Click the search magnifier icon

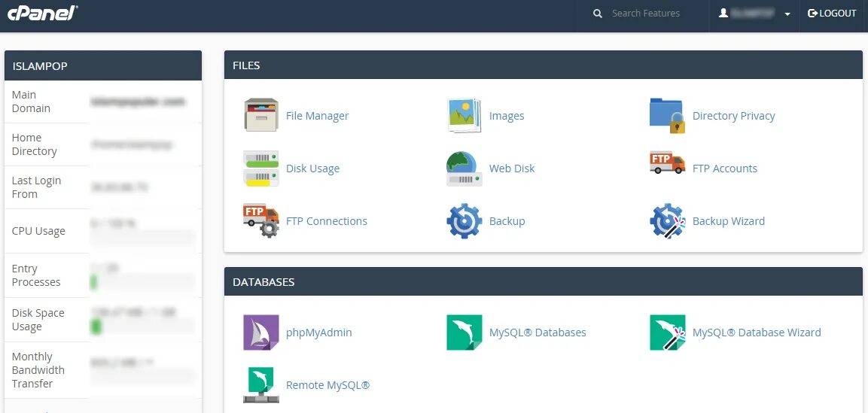point(597,14)
